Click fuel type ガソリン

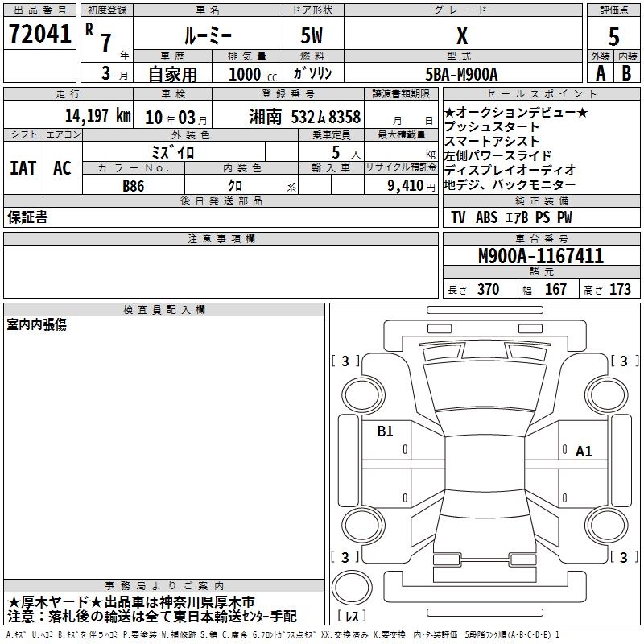click(x=312, y=73)
